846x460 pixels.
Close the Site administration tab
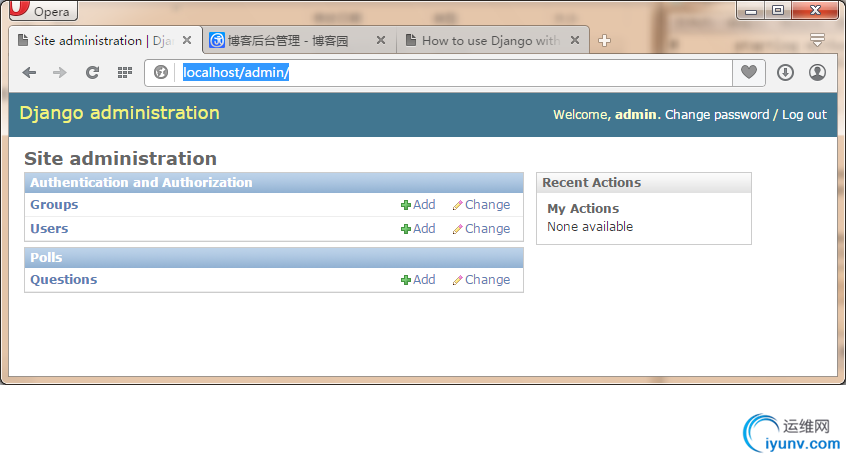point(187,40)
